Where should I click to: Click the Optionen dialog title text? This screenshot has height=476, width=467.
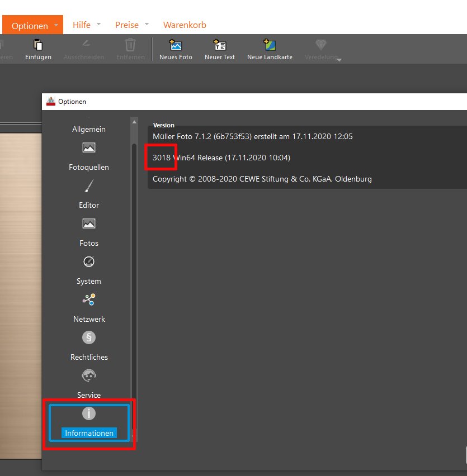72,102
